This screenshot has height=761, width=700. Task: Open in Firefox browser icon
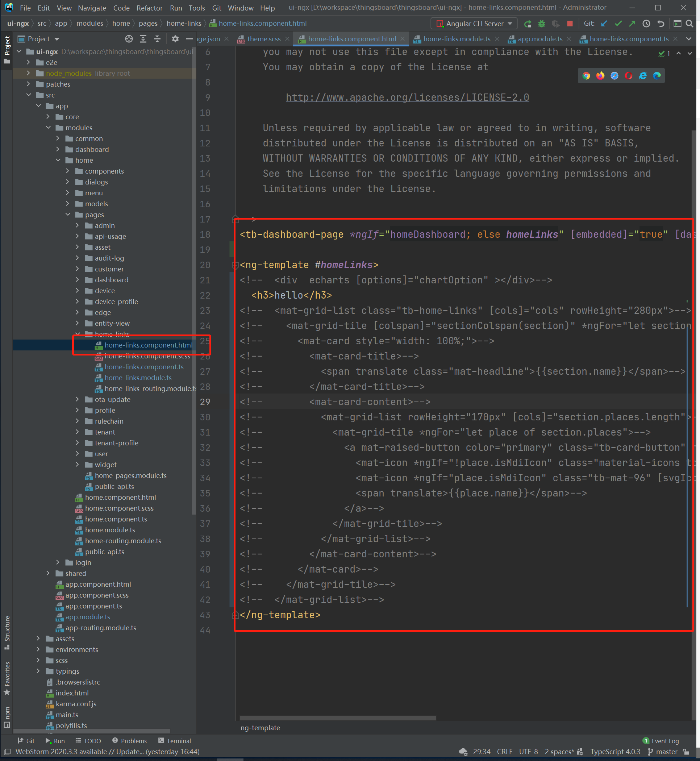pyautogui.click(x=600, y=76)
